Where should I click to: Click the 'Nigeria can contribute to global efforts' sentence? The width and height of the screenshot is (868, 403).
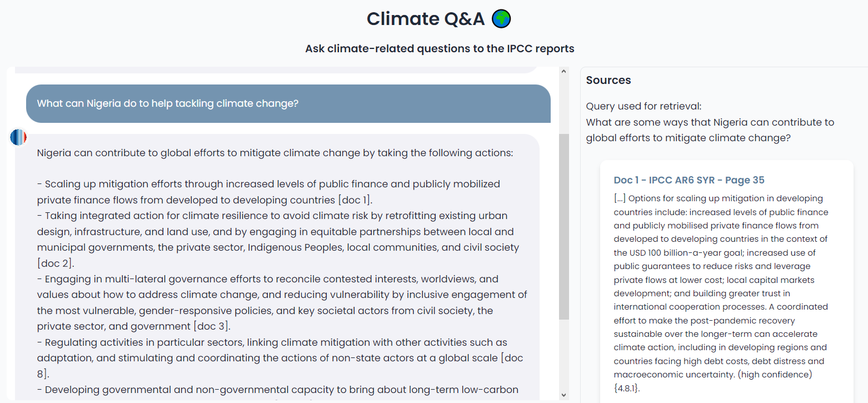(275, 153)
